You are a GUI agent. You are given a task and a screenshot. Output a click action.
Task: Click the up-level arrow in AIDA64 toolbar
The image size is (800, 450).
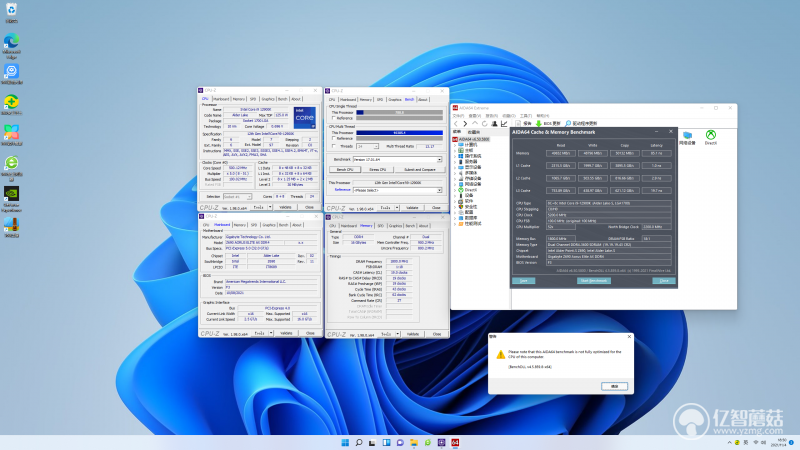click(474, 123)
